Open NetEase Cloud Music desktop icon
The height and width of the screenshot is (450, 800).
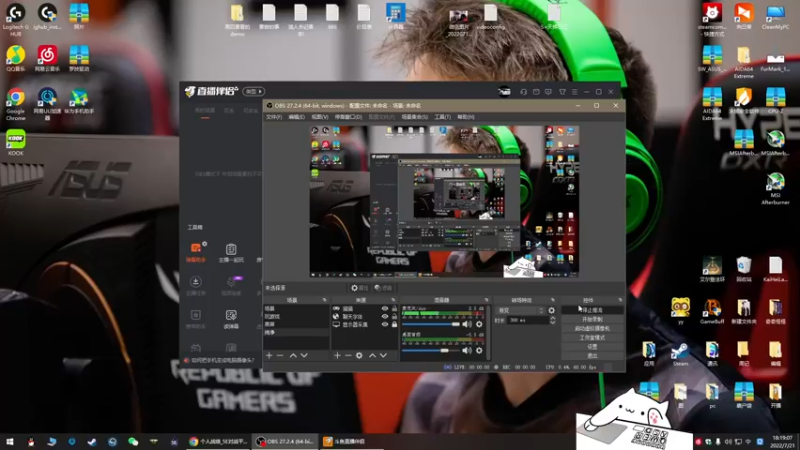47,58
